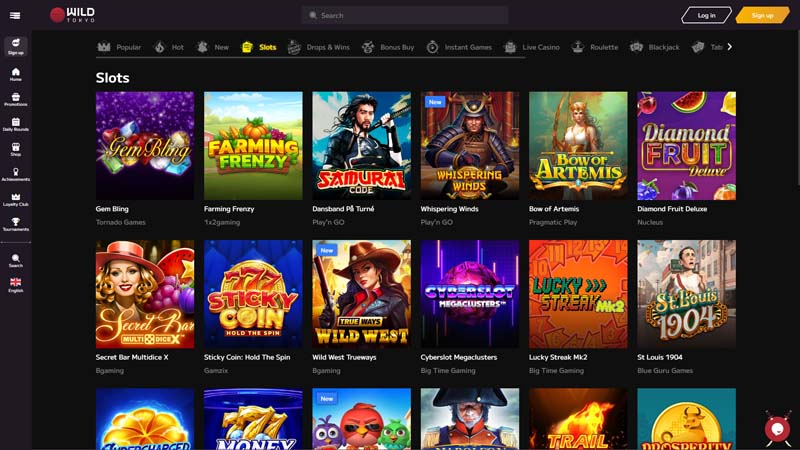The height and width of the screenshot is (450, 800).
Task: Select the Bonus Buy category tab
Action: [x=388, y=47]
